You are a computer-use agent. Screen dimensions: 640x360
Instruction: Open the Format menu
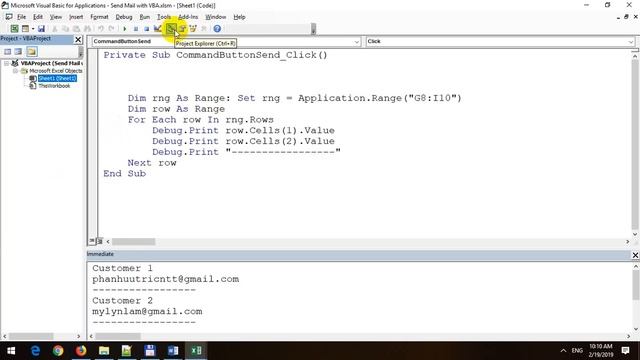click(x=99, y=17)
